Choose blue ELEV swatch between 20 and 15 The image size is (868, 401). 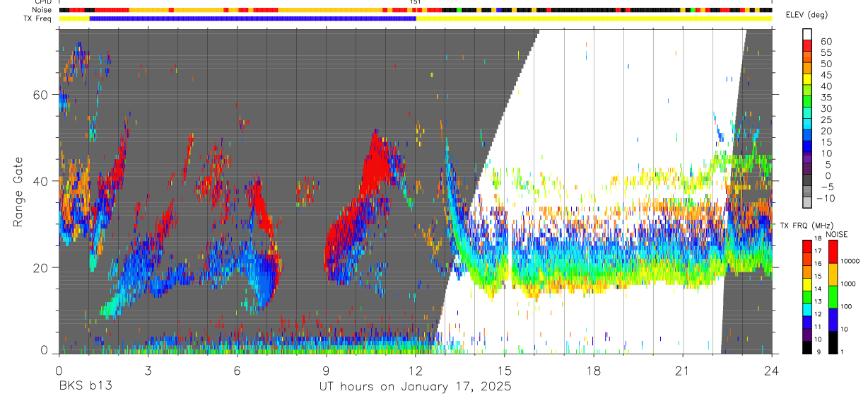(807, 136)
